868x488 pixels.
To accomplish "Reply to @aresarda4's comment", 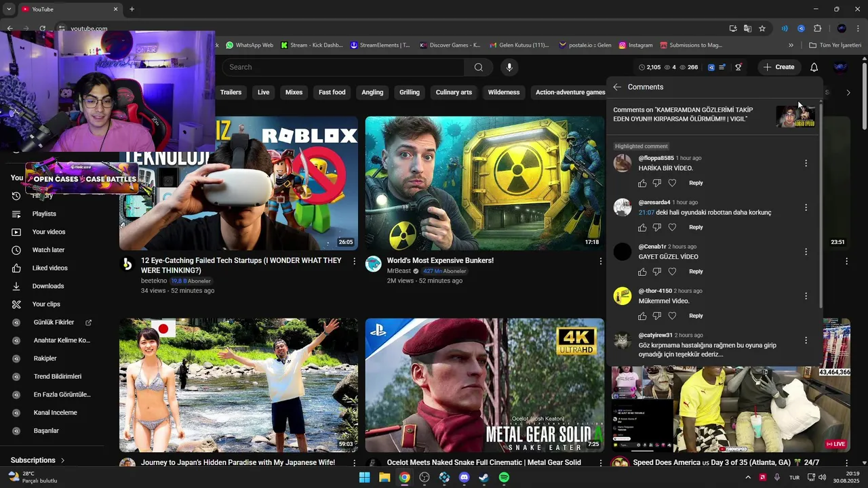I will pos(696,227).
